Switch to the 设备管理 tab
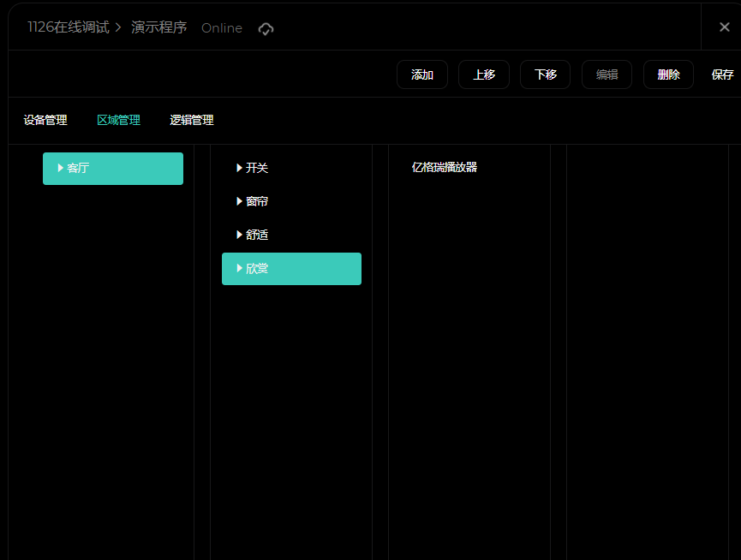Viewport: 741px width, 560px height. (x=45, y=121)
